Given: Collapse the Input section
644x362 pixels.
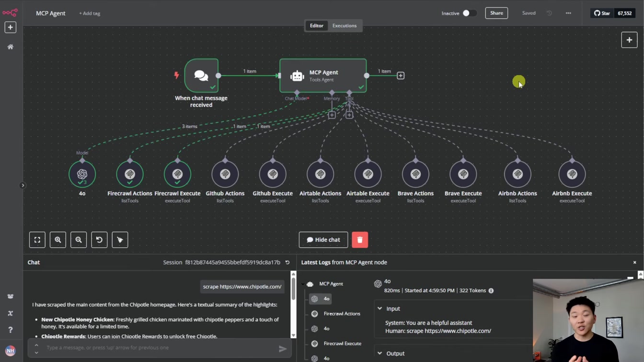Looking at the screenshot, I should pos(380,309).
